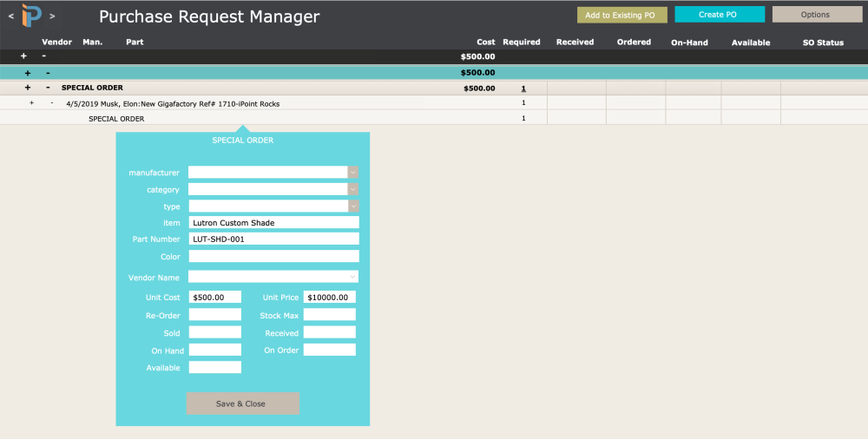Click the Available column header

tap(751, 43)
